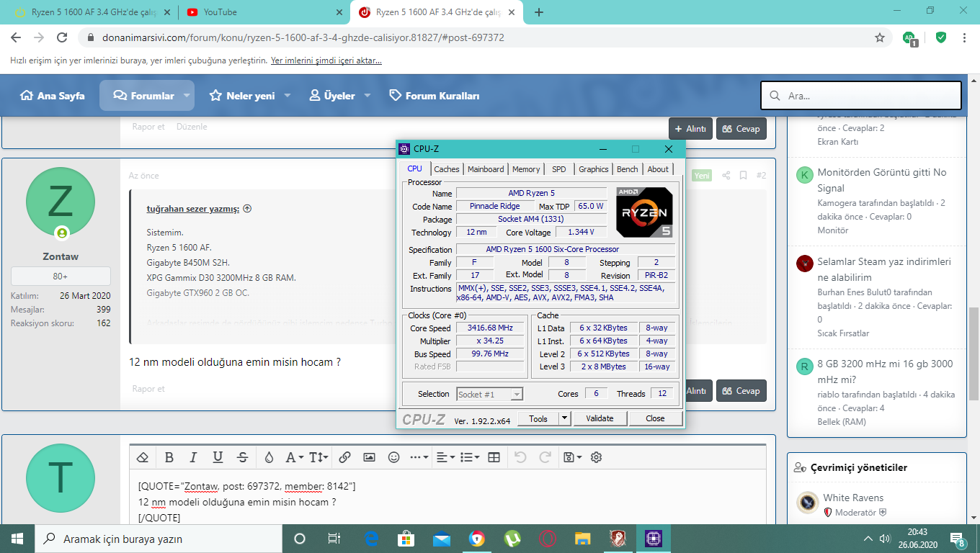Switch to the Memory tab in CPU-Z
This screenshot has height=553, width=980.
coord(526,169)
